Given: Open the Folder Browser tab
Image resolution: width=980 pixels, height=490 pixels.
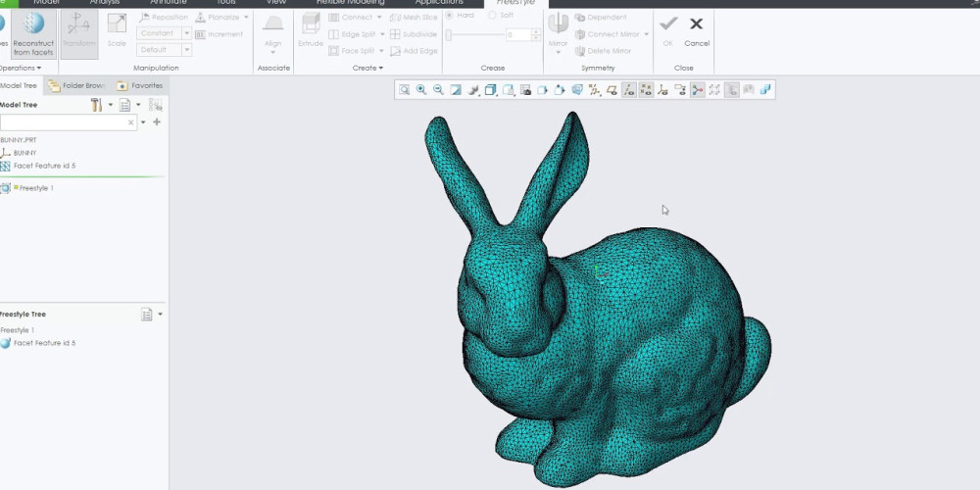Looking at the screenshot, I should 76,85.
